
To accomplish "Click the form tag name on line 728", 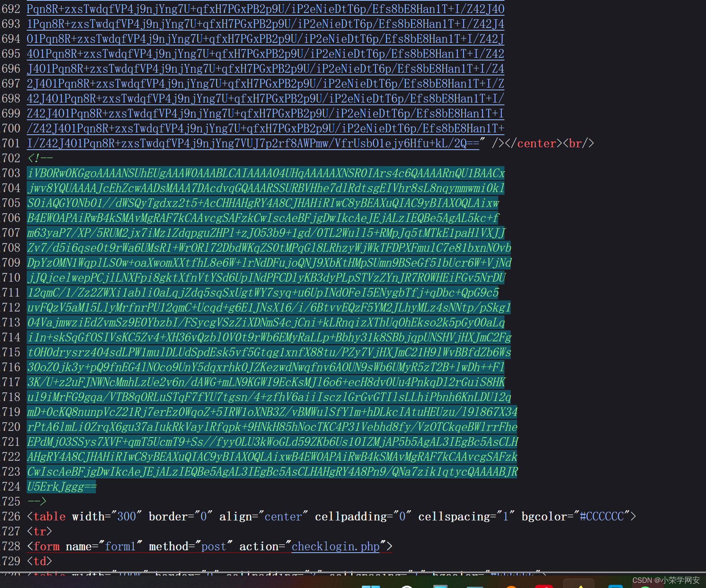I will tap(46, 546).
